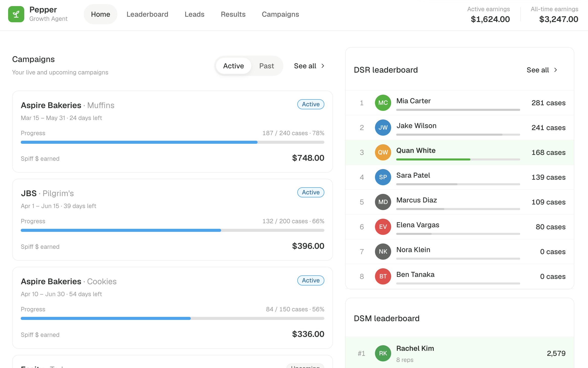Image resolution: width=588 pixels, height=368 pixels.
Task: Switch campaigns filter to Past
Action: pos(267,66)
